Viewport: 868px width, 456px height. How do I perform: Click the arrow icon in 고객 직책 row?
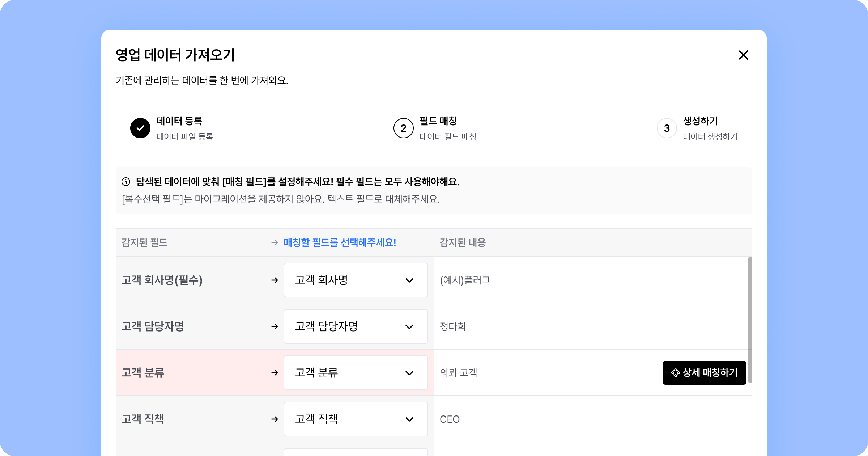pyautogui.click(x=275, y=419)
